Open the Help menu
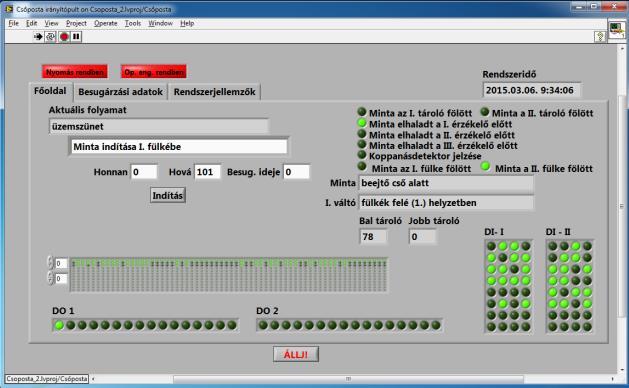629x388 pixels. pos(187,23)
